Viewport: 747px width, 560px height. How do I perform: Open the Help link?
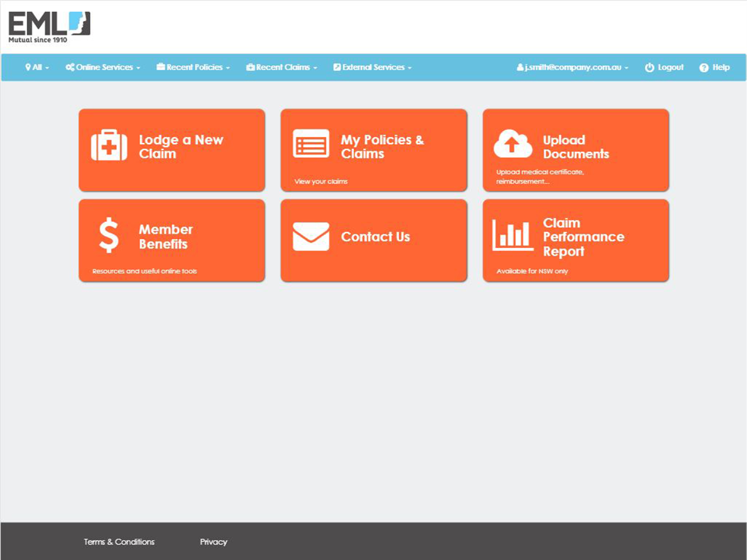[714, 67]
